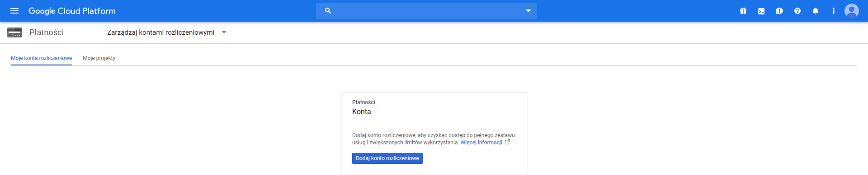Click the Konta card title

click(362, 112)
